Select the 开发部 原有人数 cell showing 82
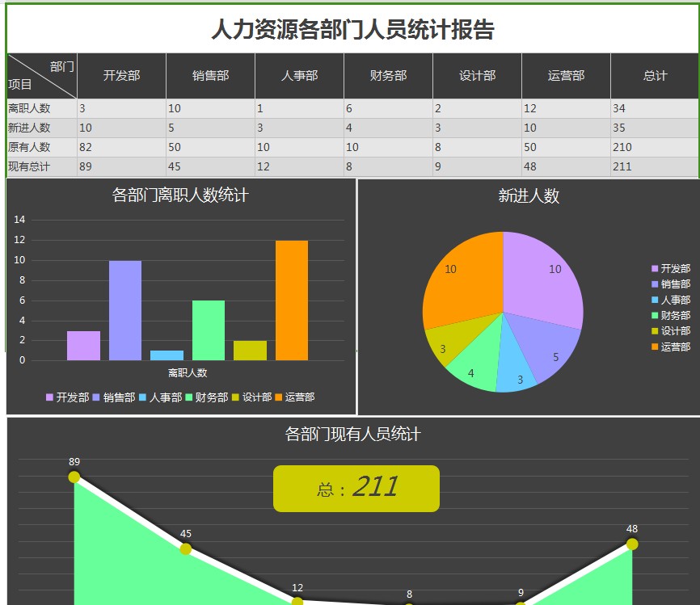 [x=121, y=147]
